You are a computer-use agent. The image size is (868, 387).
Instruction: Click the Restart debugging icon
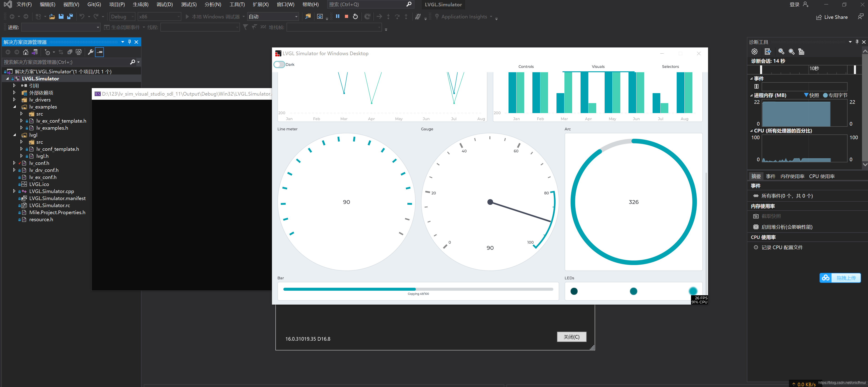[355, 16]
